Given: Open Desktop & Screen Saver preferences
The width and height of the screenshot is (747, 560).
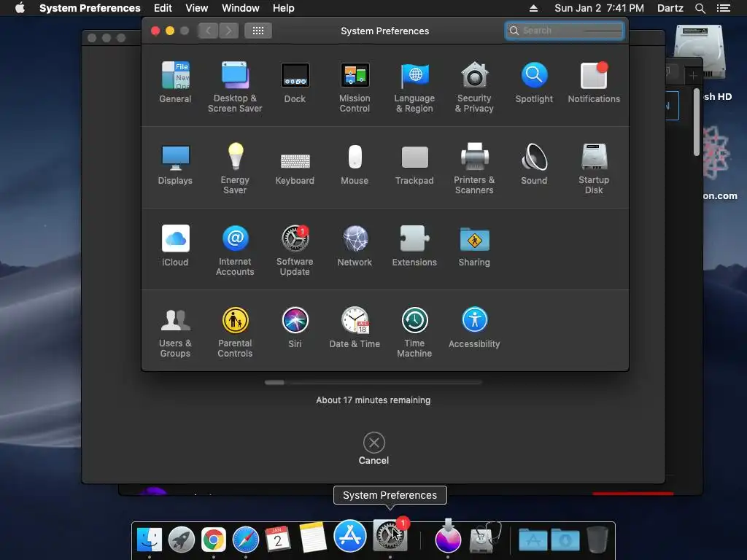Looking at the screenshot, I should (x=235, y=87).
